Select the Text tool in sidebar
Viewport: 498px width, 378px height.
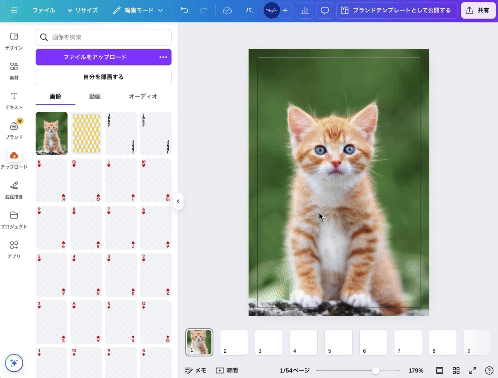point(14,100)
